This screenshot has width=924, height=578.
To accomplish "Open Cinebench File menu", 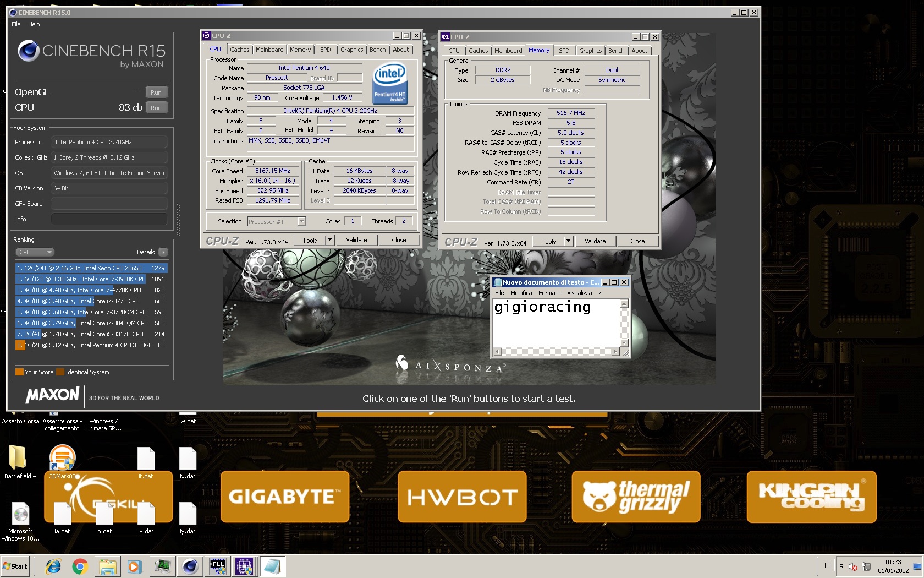I will pos(16,24).
